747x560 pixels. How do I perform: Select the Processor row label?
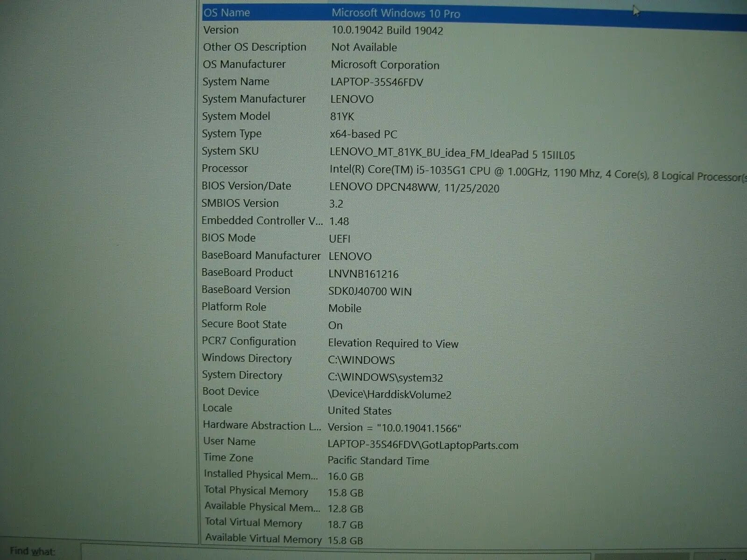225,168
